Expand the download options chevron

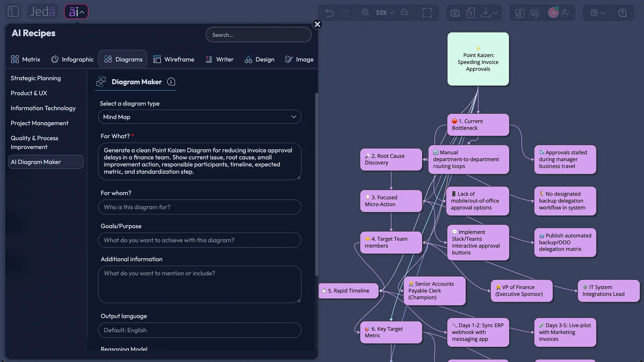[x=495, y=13]
